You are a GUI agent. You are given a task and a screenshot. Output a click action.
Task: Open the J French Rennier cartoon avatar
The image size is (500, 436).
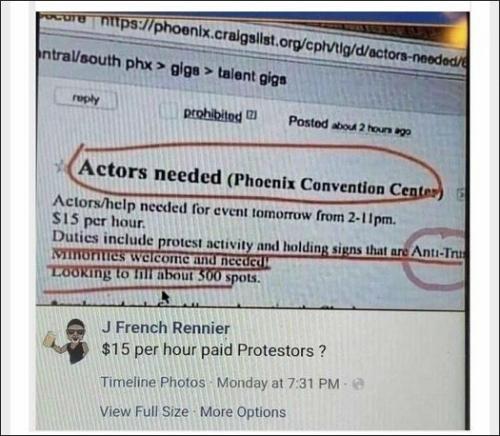tap(67, 340)
